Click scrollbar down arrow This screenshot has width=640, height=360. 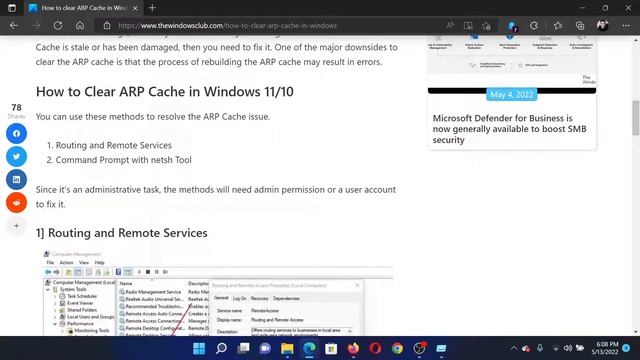point(636,332)
